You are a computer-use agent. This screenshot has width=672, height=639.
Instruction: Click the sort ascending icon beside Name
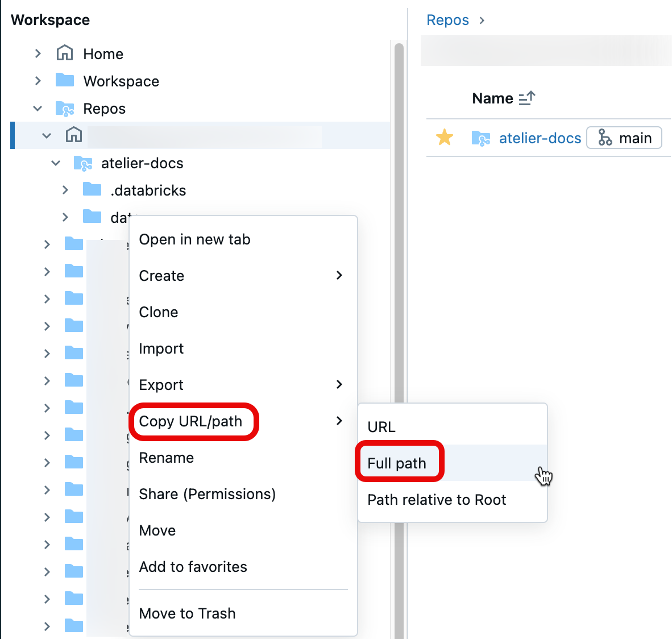[x=527, y=98]
